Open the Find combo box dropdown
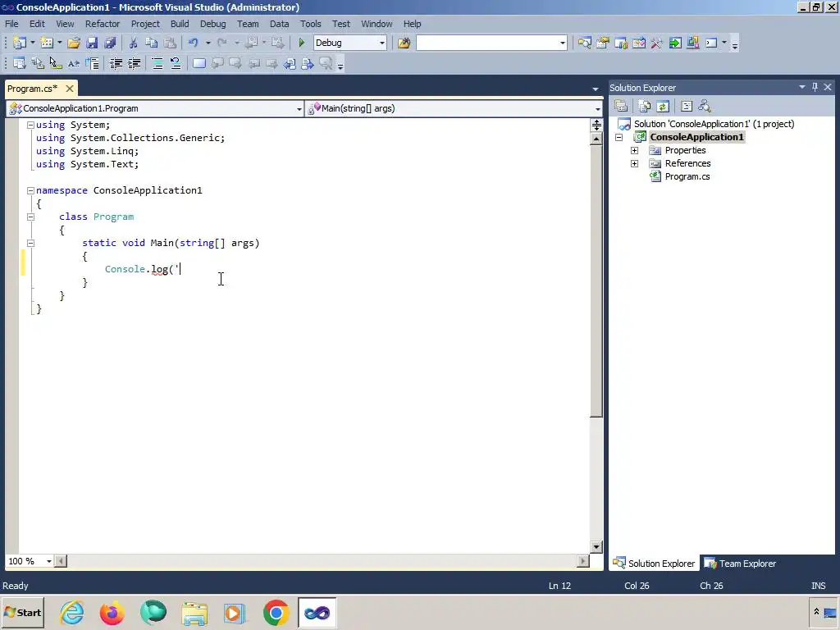The height and width of the screenshot is (630, 840). pos(563,43)
